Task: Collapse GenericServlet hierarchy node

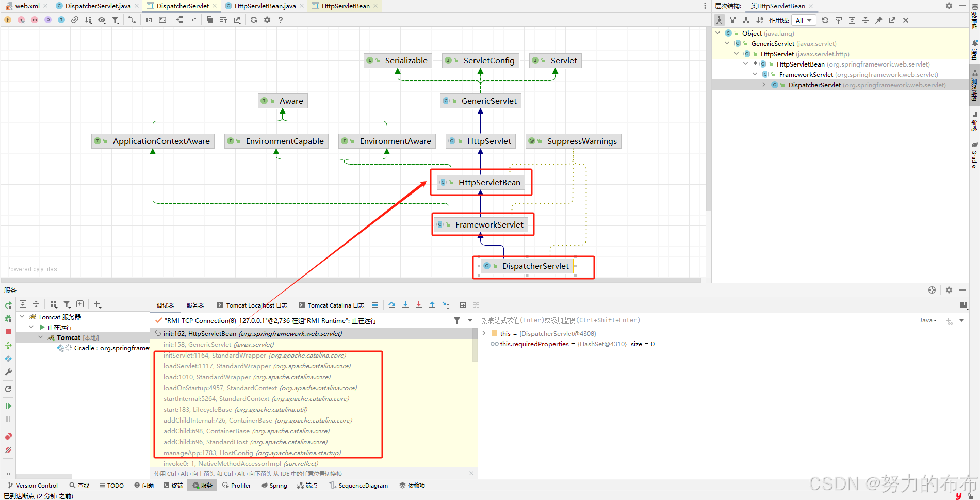Action: (x=727, y=43)
